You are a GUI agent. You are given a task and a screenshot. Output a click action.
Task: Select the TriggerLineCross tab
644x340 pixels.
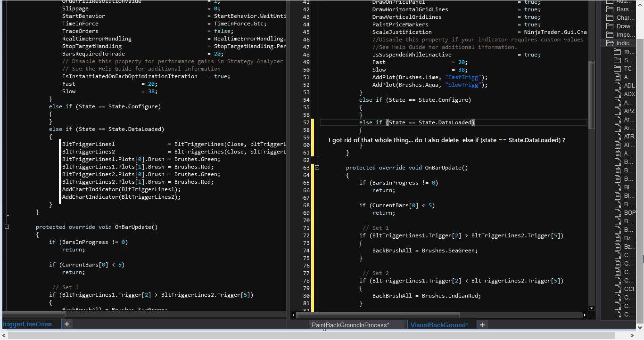coord(27,324)
